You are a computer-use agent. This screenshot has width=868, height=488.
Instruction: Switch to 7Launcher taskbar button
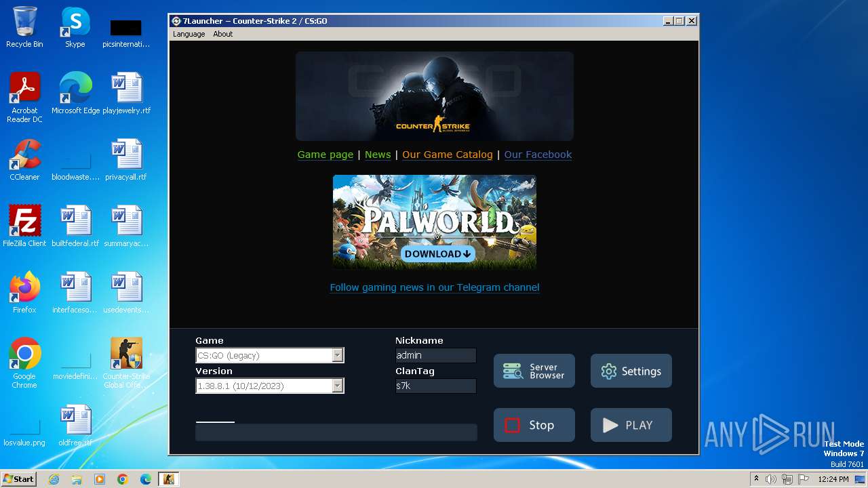coord(168,479)
